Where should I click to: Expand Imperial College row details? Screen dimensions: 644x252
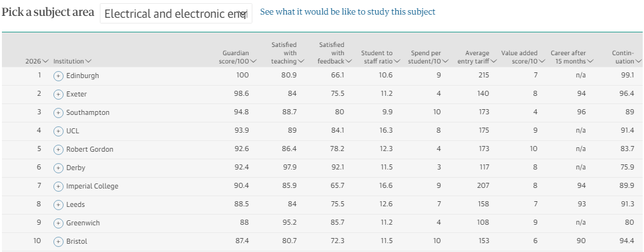[58, 187]
